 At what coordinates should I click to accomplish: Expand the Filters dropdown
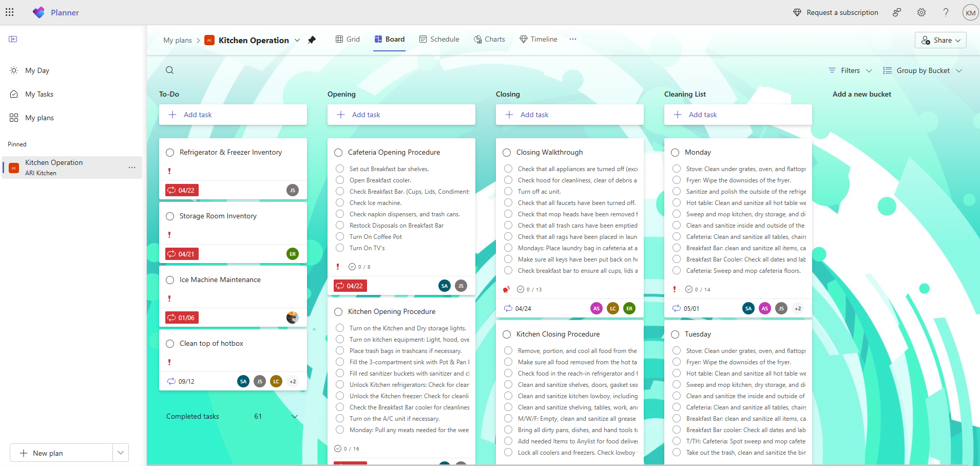850,70
